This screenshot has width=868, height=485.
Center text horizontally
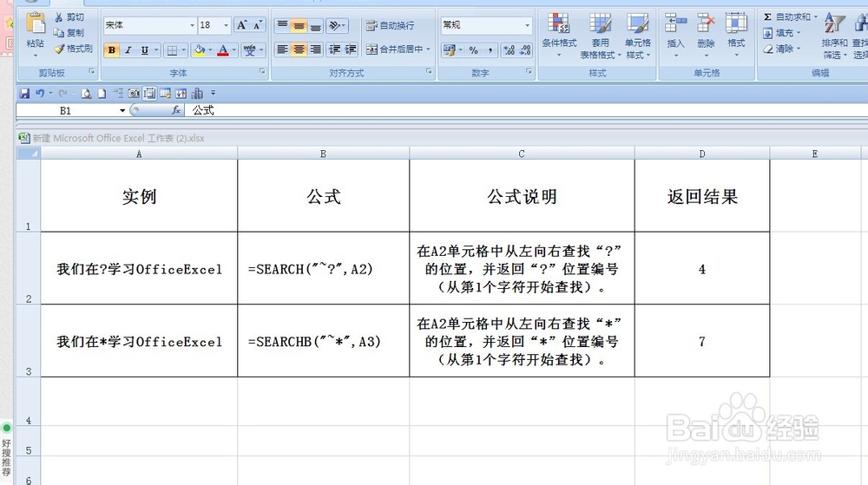click(x=299, y=49)
